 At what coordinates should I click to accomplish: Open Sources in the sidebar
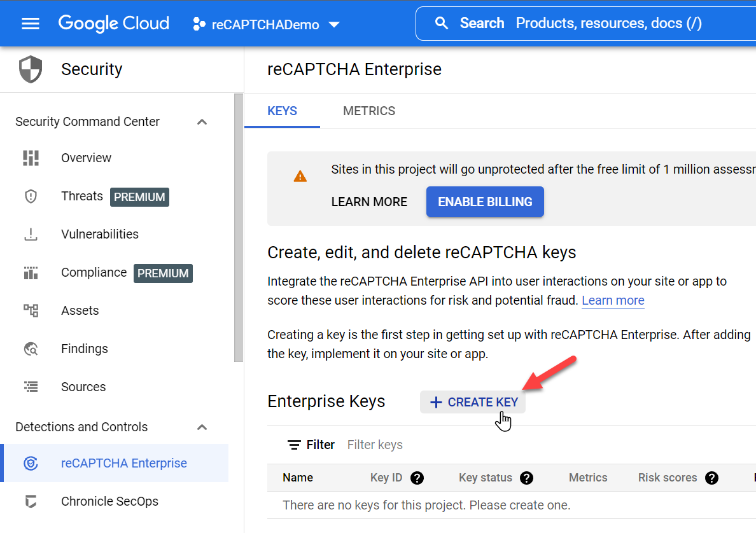(83, 387)
